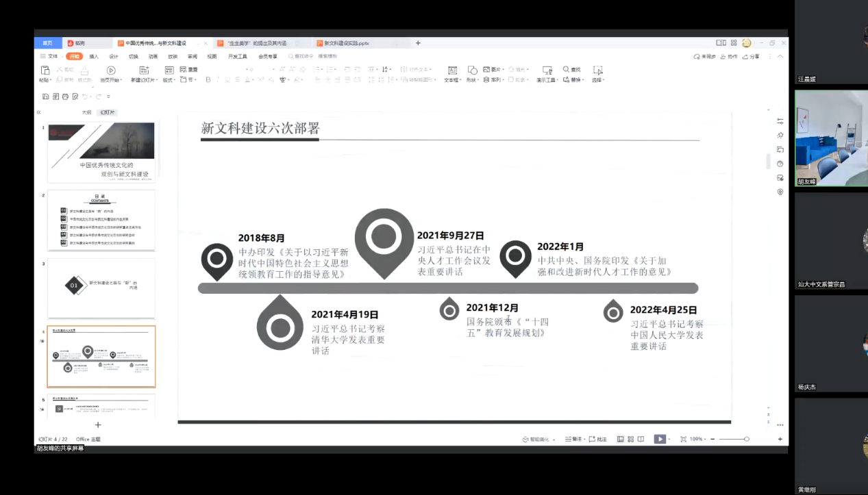Click the Undo arrow icon

point(86,97)
